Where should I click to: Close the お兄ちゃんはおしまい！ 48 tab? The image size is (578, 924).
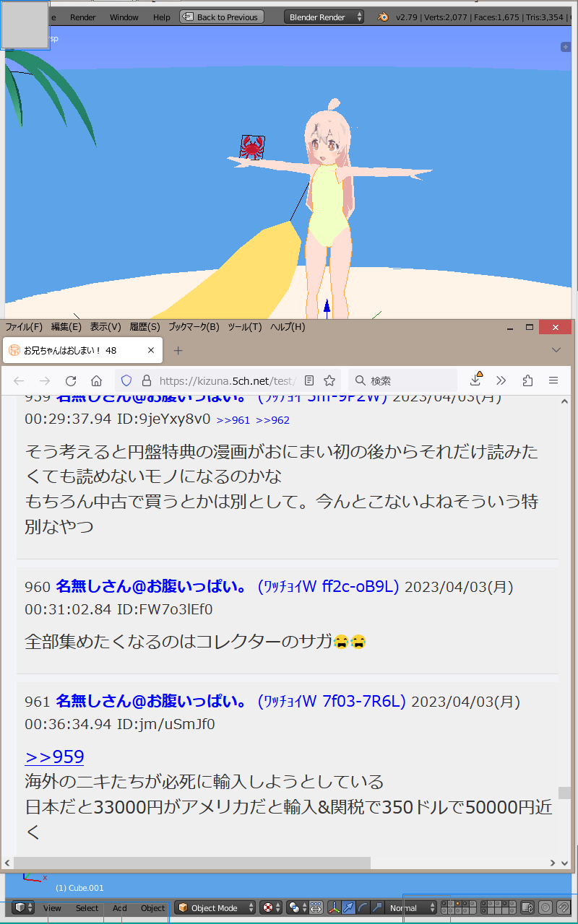[151, 350]
